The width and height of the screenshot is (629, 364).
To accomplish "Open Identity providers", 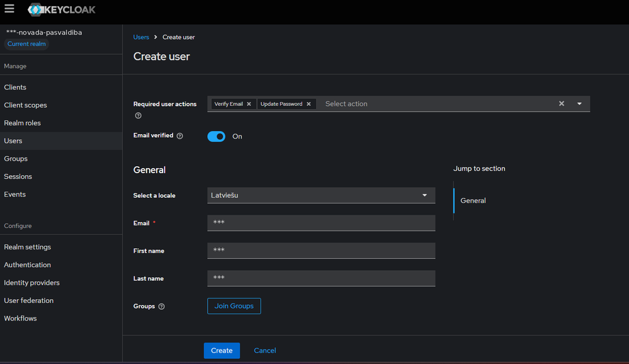I will (61, 283).
